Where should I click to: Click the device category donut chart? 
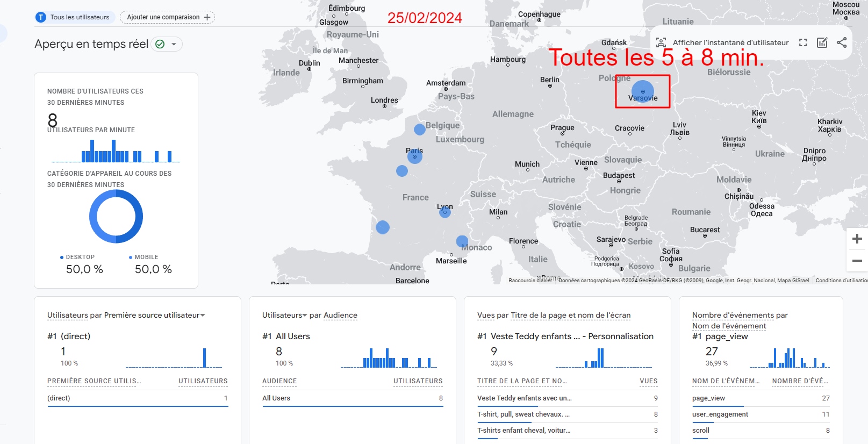116,217
